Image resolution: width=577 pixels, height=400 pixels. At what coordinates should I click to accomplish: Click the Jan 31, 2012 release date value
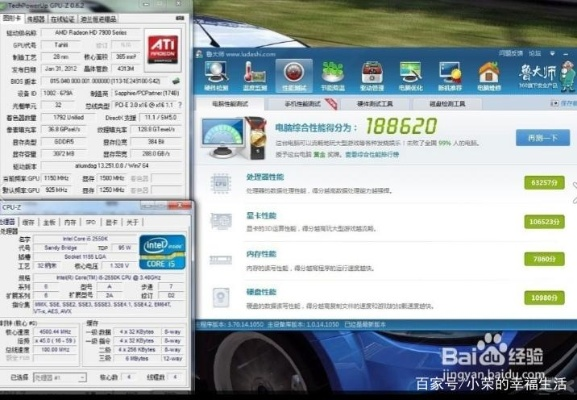pyautogui.click(x=60, y=69)
